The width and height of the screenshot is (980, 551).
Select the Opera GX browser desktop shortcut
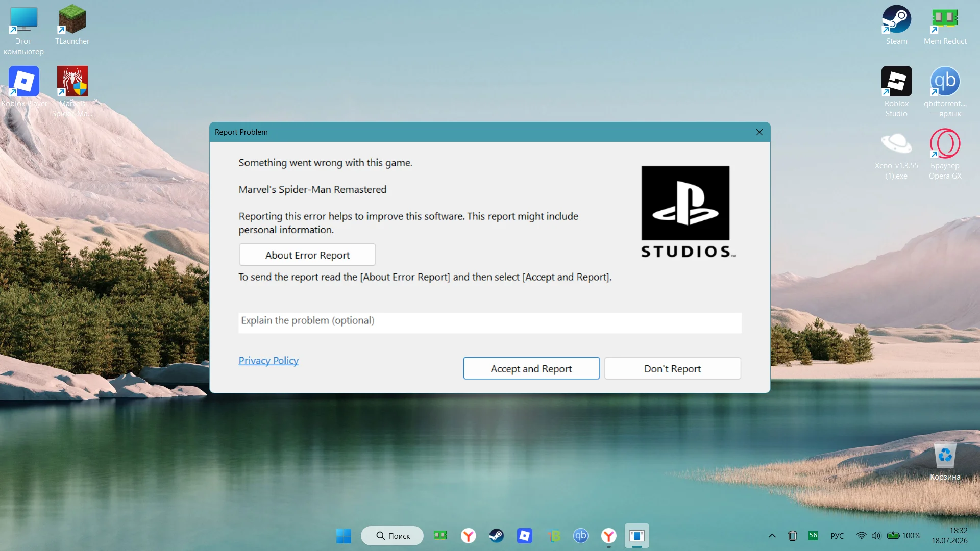click(x=945, y=155)
